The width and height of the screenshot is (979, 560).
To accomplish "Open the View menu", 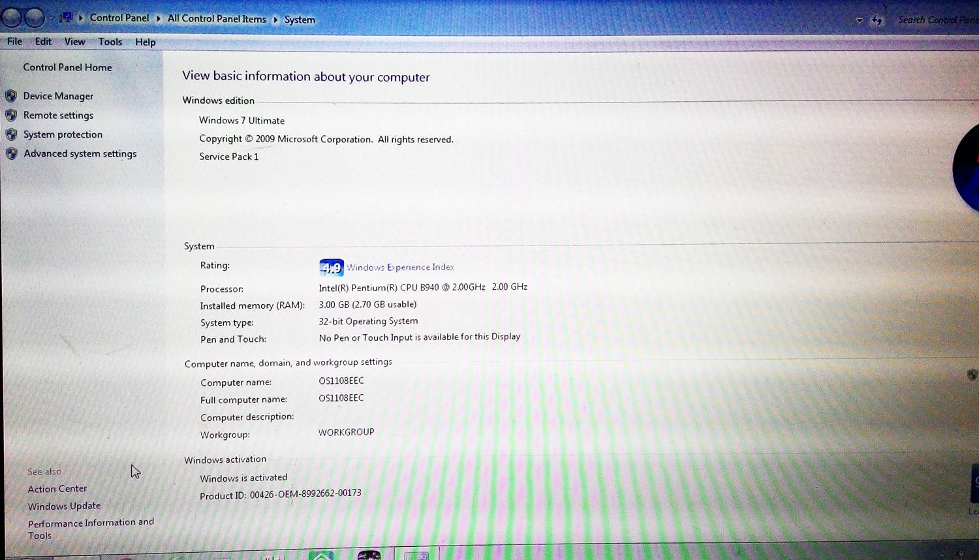I will (x=74, y=42).
